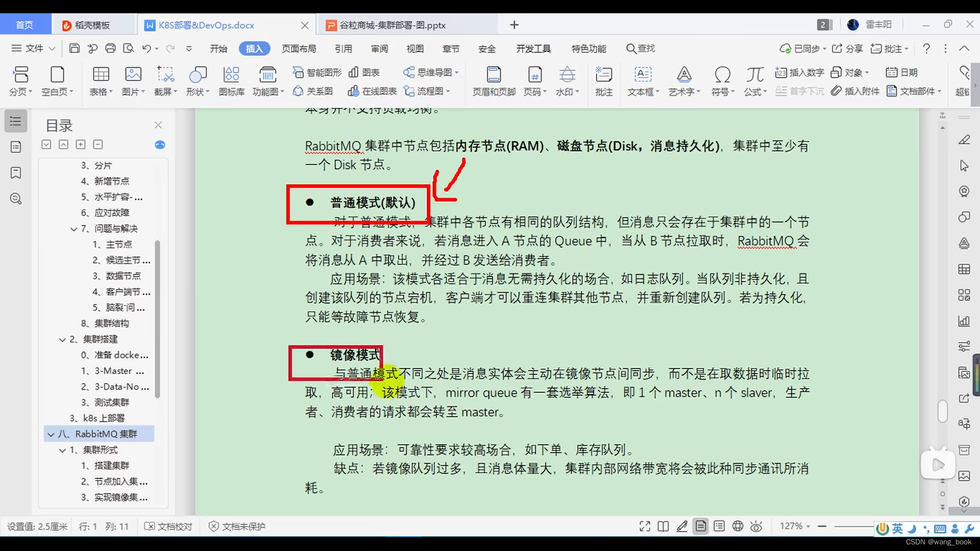The height and width of the screenshot is (551, 980).
Task: Click 在线图表 online chart
Action: pyautogui.click(x=372, y=91)
